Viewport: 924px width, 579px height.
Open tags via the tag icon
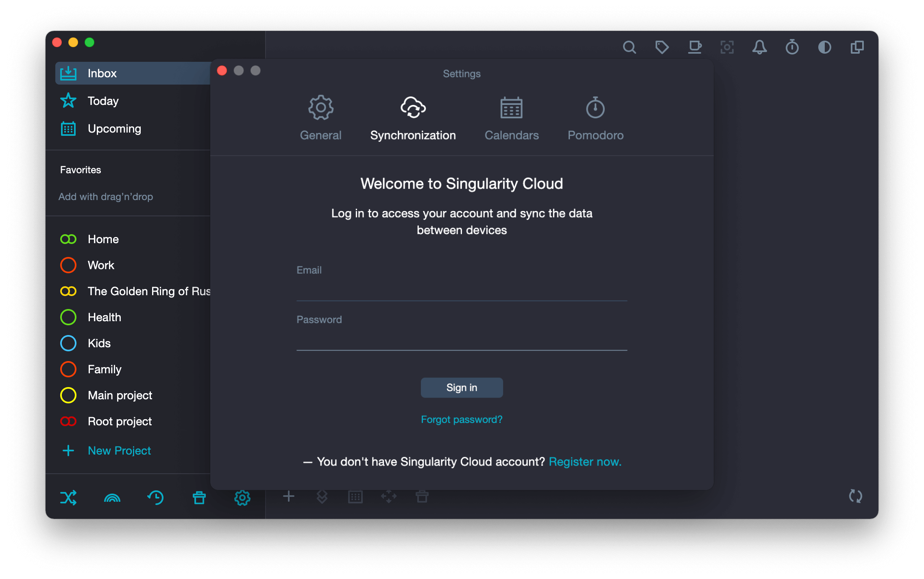coord(662,47)
